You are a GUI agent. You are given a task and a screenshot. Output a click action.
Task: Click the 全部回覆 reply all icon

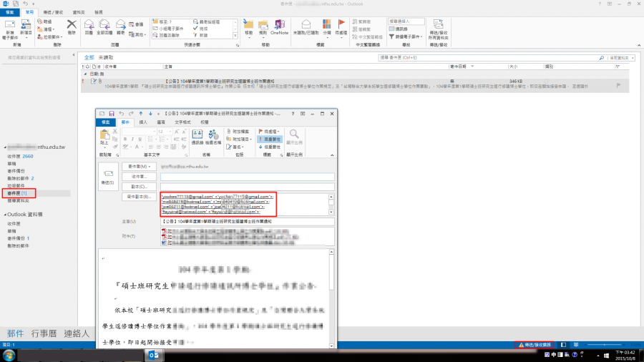tap(104, 26)
